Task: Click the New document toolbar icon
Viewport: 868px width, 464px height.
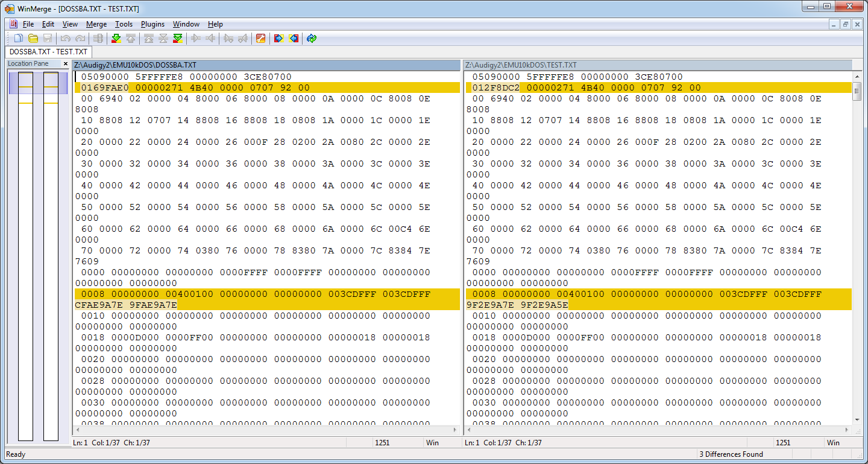Action: (x=19, y=39)
